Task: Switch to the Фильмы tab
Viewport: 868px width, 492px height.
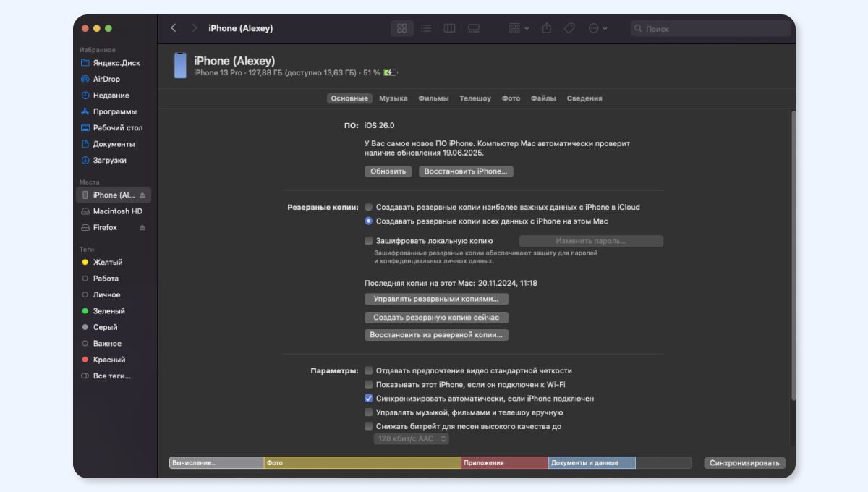Action: [433, 98]
